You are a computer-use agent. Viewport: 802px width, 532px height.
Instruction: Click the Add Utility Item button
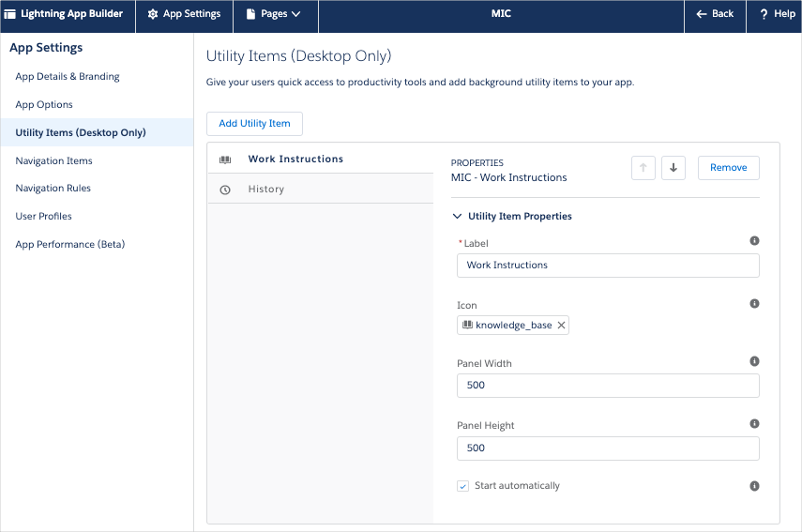pos(254,124)
